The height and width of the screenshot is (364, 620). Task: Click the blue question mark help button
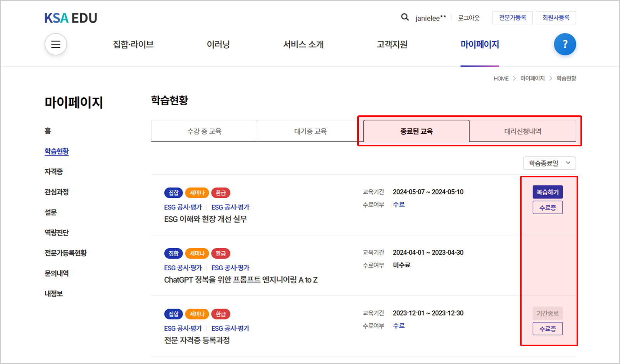(x=565, y=44)
